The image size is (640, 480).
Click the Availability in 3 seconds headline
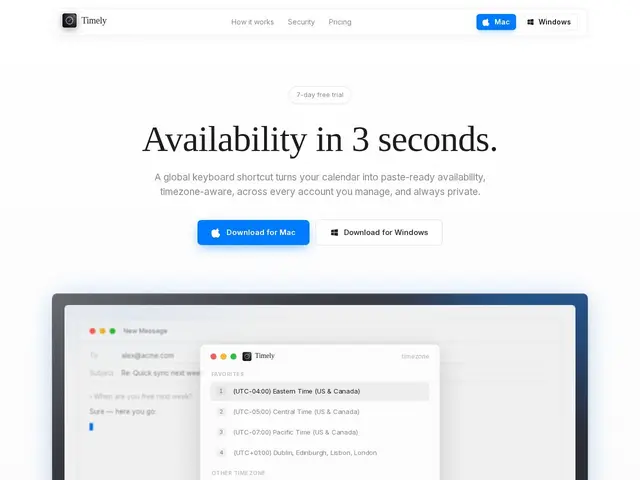(320, 139)
